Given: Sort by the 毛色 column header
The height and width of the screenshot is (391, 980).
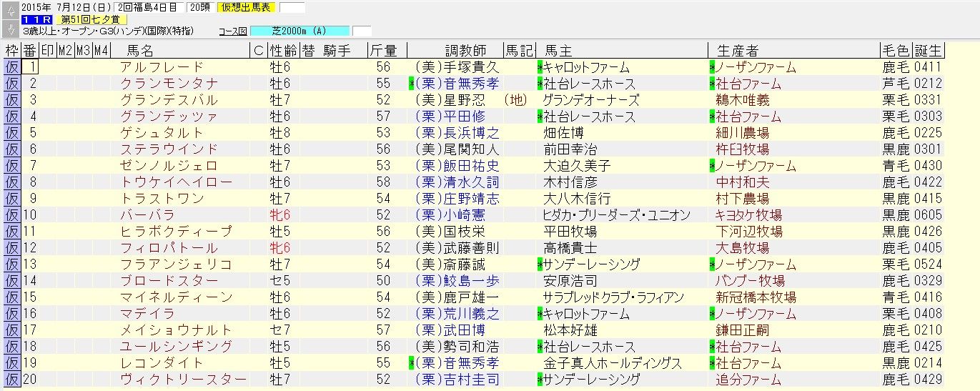Looking at the screenshot, I should (896, 51).
